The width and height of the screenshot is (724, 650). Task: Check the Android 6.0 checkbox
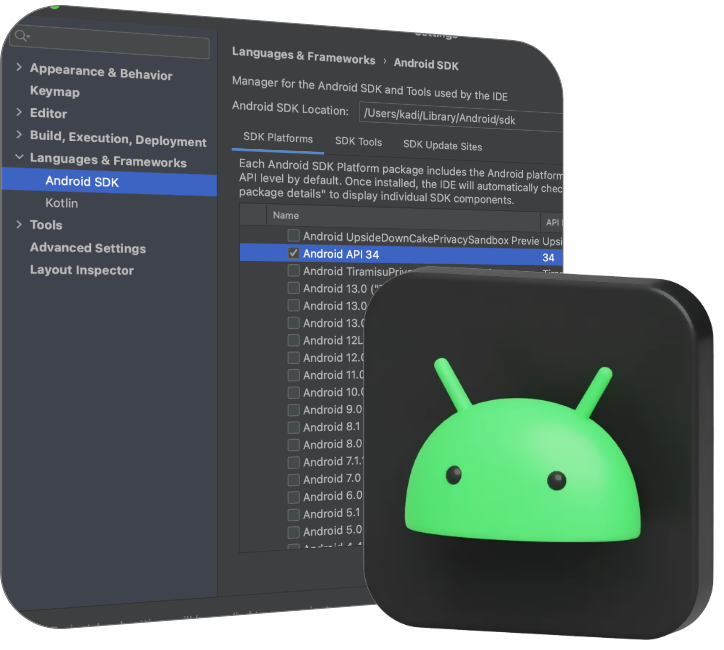(x=293, y=497)
